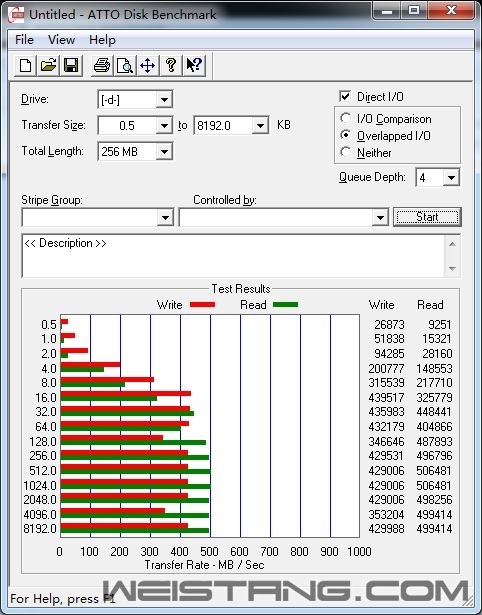This screenshot has height=615, width=482.
Task: Start the disk benchmark
Action: pos(427,217)
